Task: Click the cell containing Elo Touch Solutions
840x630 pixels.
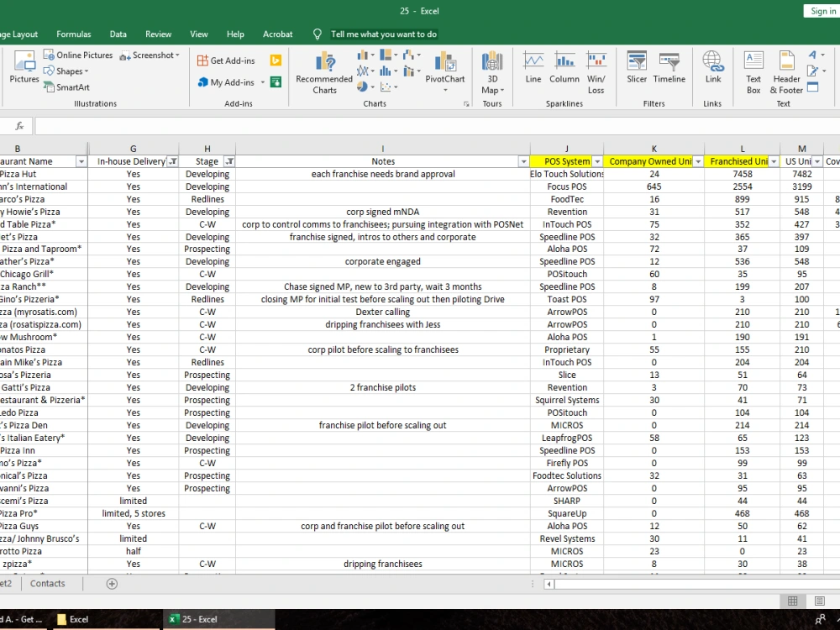Action: tap(566, 174)
